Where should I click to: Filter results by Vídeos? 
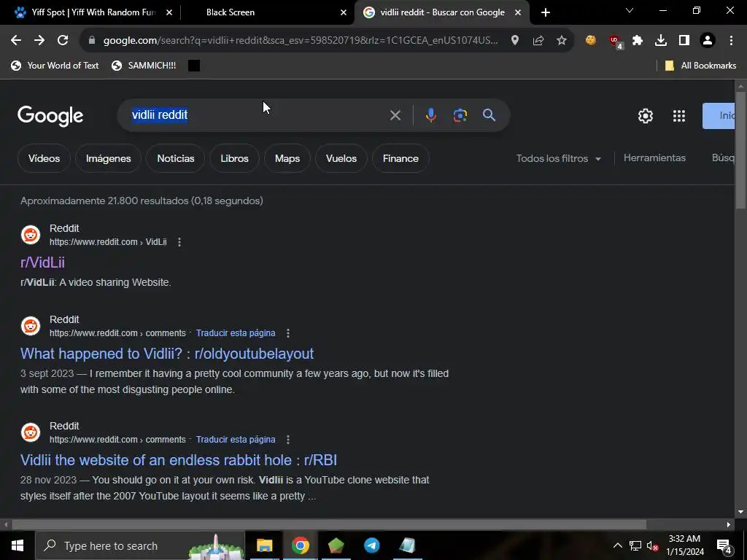(44, 158)
